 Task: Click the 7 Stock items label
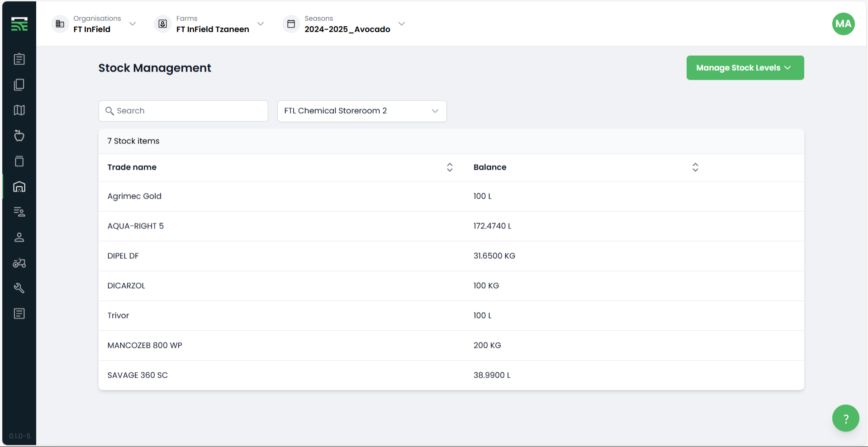pos(133,141)
